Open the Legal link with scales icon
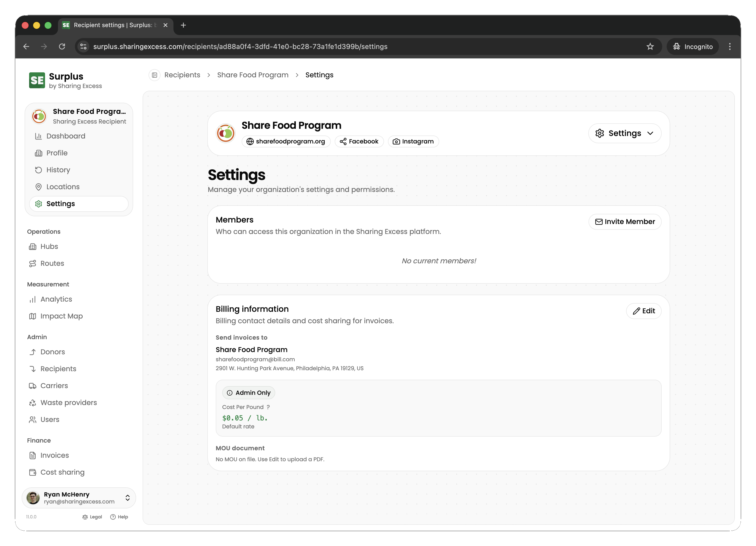 click(x=92, y=517)
